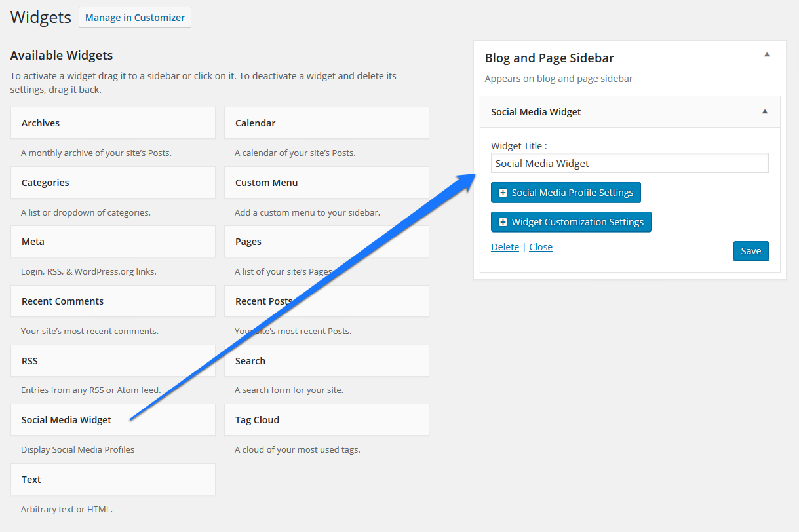
Task: Select the Calendar widget
Action: coord(326,123)
